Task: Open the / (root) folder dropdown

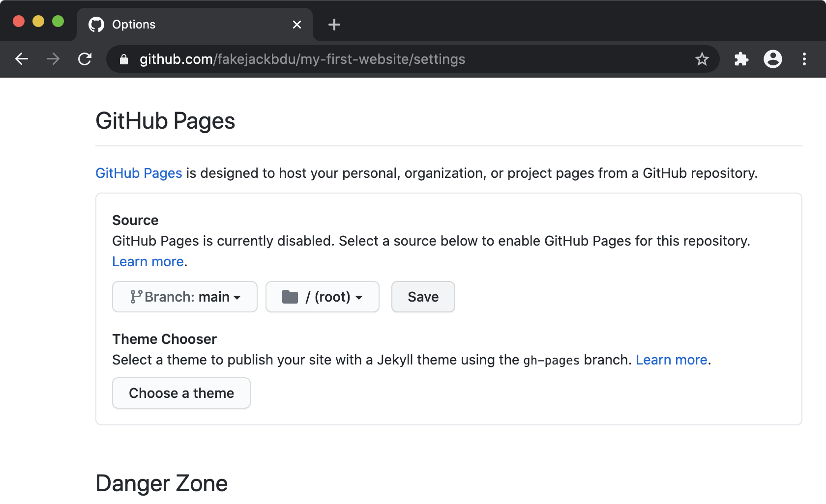Action: point(323,297)
